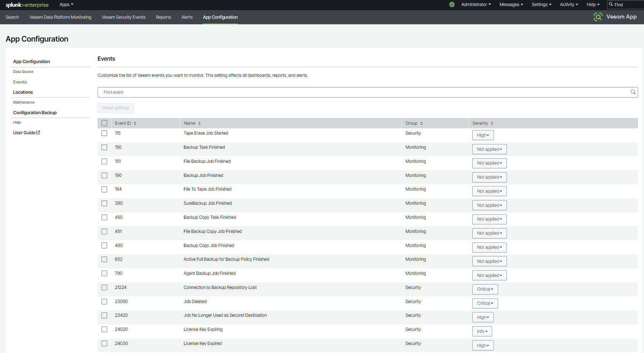Open Data Source in sidebar
Image resolution: width=644 pixels, height=353 pixels.
[23, 72]
